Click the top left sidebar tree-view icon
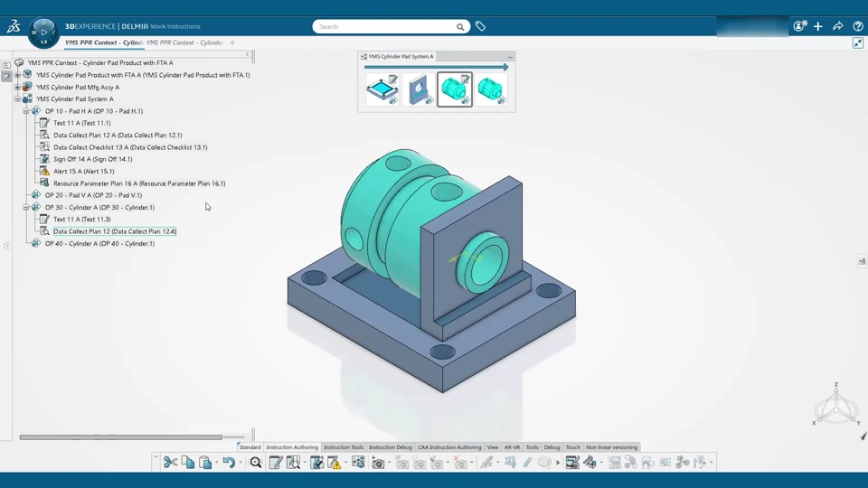Viewport: 868px width, 488px height. coord(6,65)
